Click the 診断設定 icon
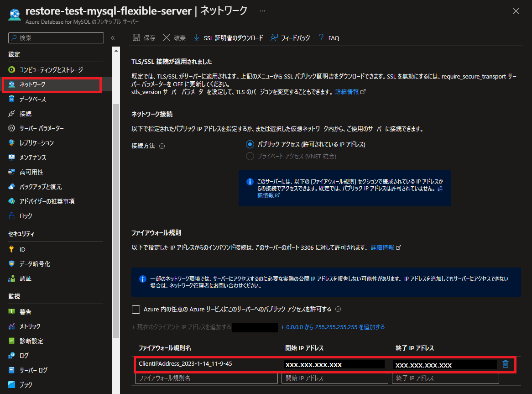Viewport: 532px width, 394px height. pos(11,341)
